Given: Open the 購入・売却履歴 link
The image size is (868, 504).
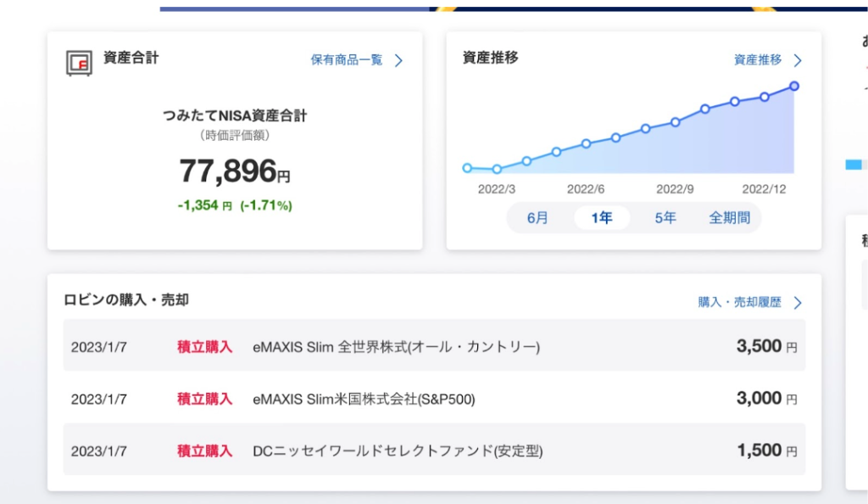Looking at the screenshot, I should pyautogui.click(x=739, y=302).
